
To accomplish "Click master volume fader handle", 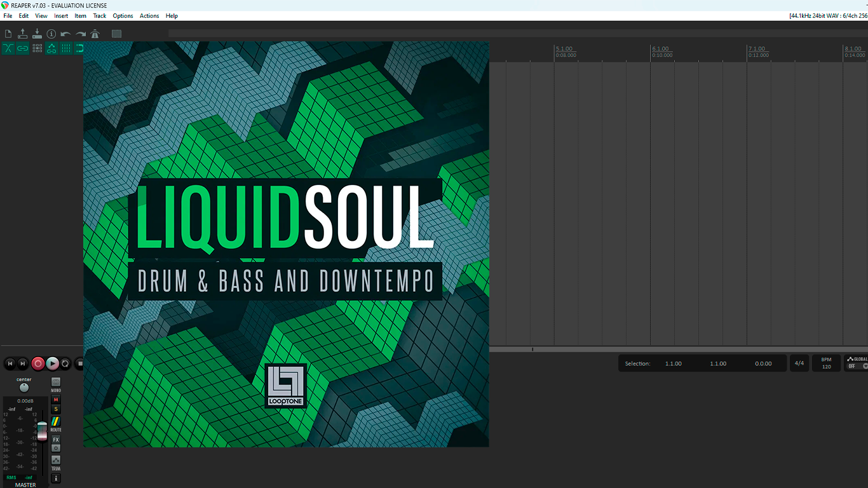I will (x=43, y=431).
